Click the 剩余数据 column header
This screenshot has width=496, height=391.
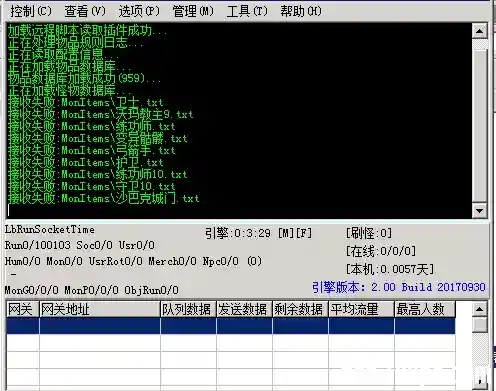coord(300,309)
